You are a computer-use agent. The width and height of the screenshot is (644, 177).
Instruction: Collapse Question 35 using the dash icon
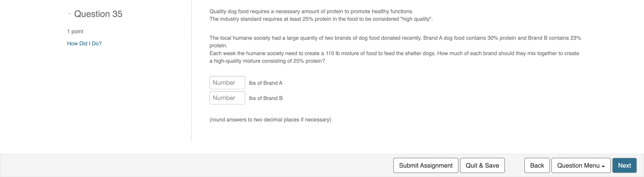69,13
